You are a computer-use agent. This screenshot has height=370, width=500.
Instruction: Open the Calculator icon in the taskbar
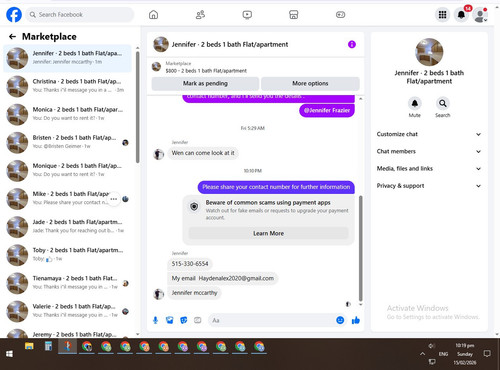tap(48, 347)
